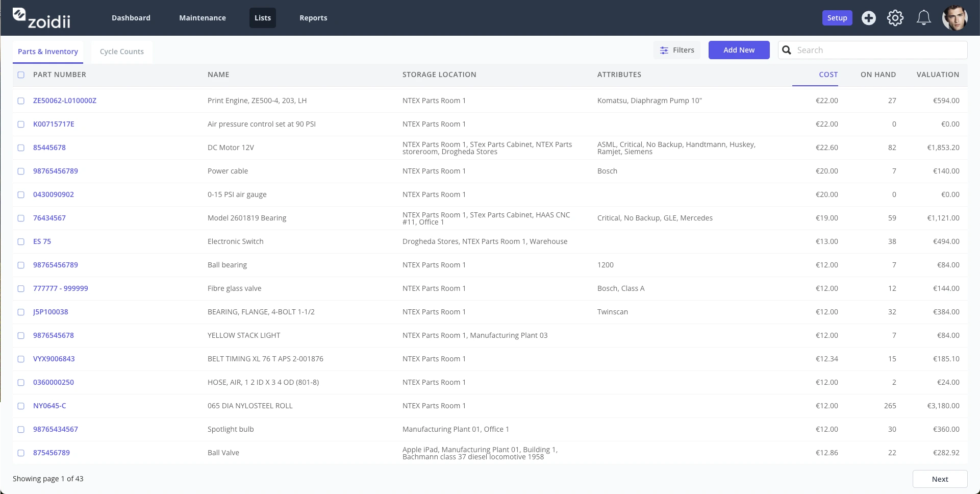The height and width of the screenshot is (494, 980).
Task: Open the plus quick-add icon
Action: (x=869, y=18)
